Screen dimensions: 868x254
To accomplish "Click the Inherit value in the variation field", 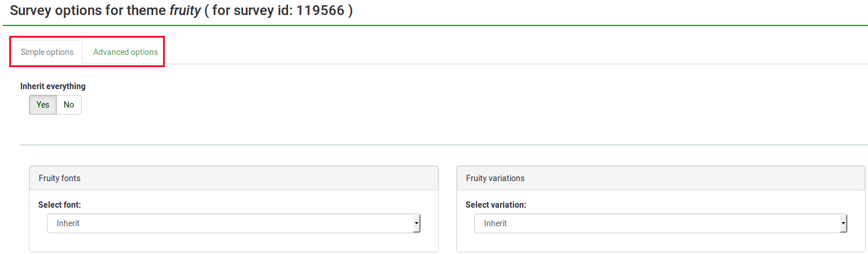I will [x=496, y=223].
